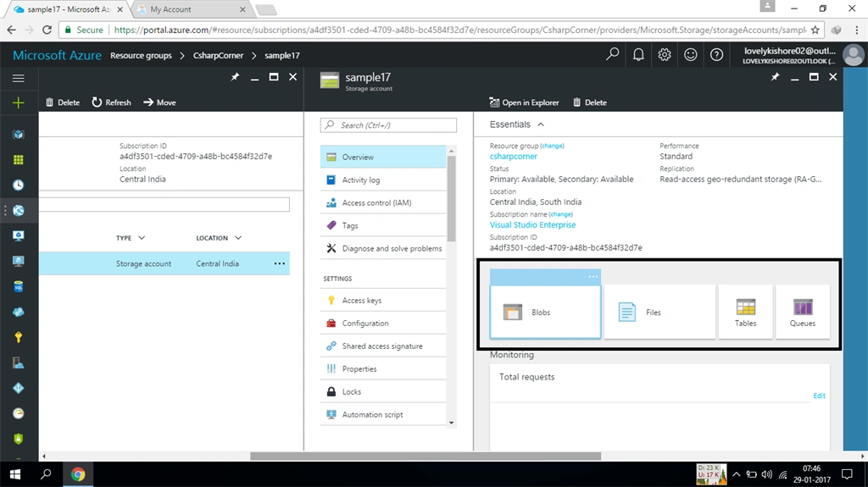Open the storage account row ellipsis menu
Image resolution: width=868 pixels, height=487 pixels.
click(x=280, y=263)
